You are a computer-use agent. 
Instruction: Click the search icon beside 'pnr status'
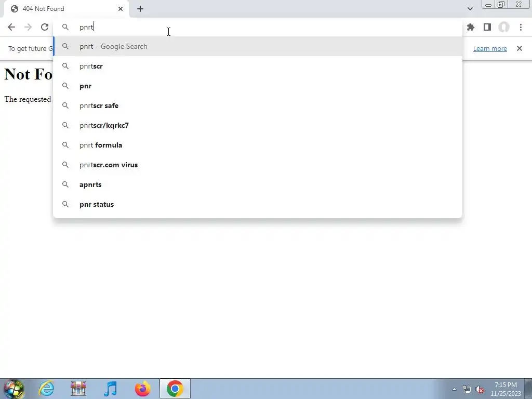(x=65, y=204)
